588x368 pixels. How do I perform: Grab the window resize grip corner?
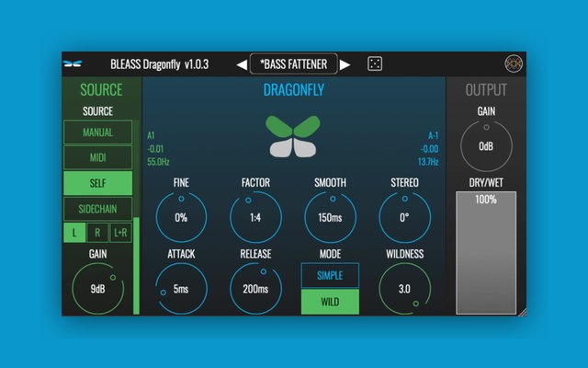tap(523, 312)
